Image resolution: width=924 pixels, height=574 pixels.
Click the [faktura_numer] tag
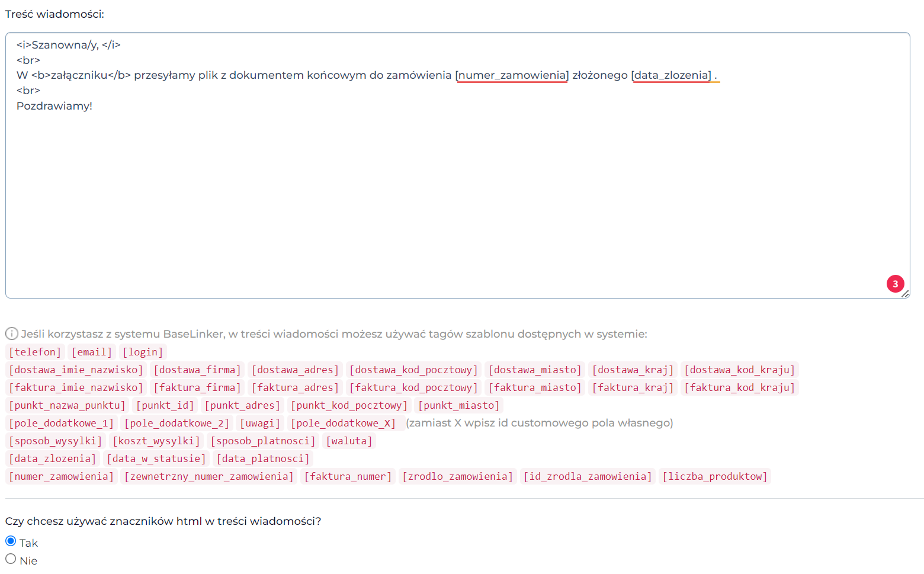(348, 476)
